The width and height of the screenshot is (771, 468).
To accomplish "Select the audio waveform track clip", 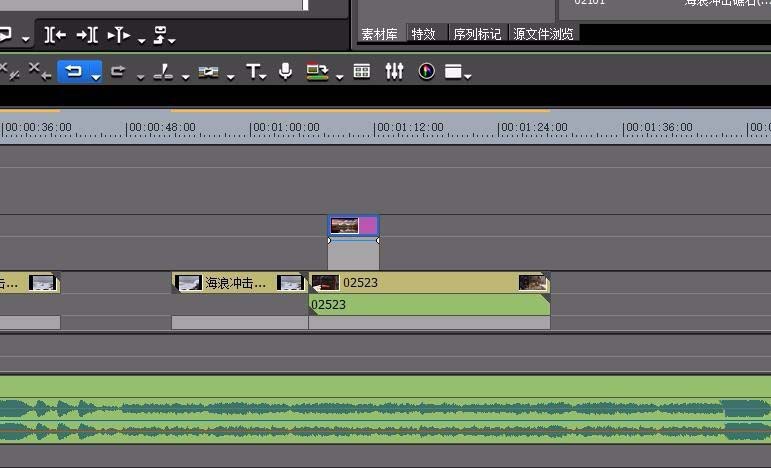I will pyautogui.click(x=386, y=410).
